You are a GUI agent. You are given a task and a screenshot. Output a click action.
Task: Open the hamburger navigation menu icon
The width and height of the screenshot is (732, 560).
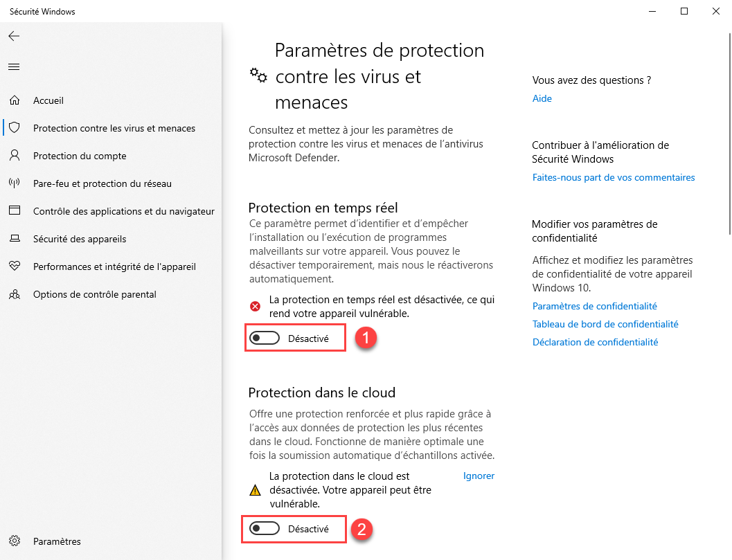point(14,66)
